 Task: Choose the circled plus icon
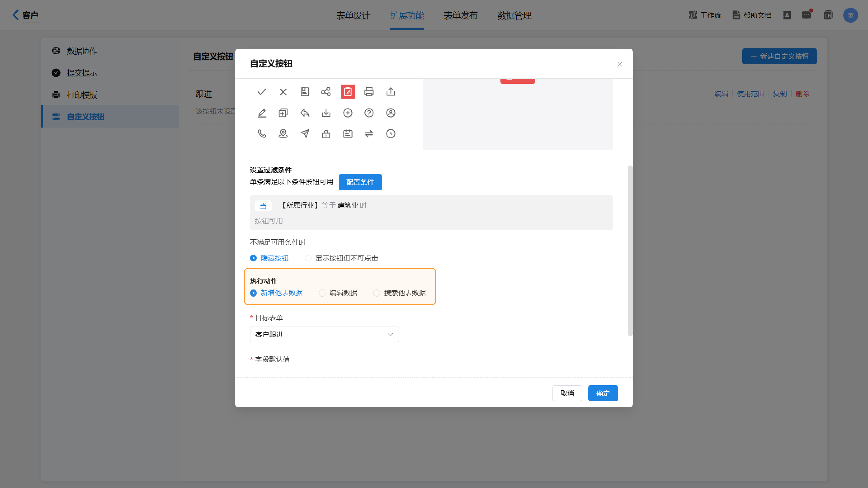pos(348,113)
